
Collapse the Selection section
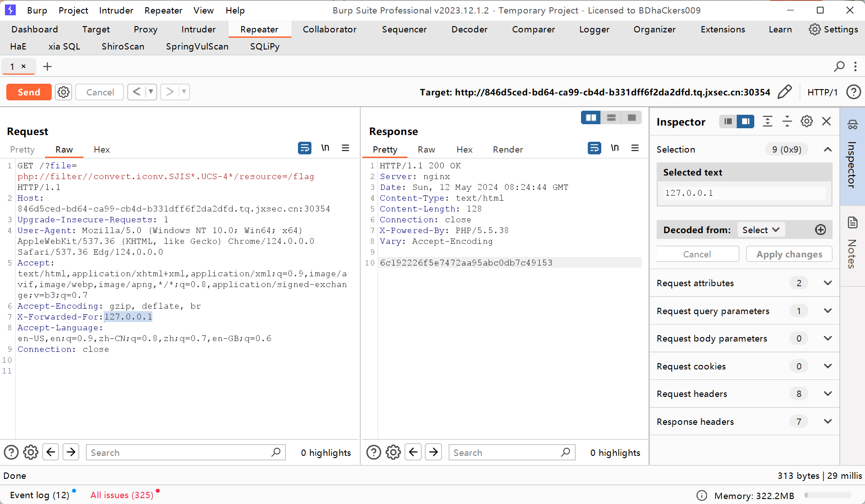click(x=828, y=149)
